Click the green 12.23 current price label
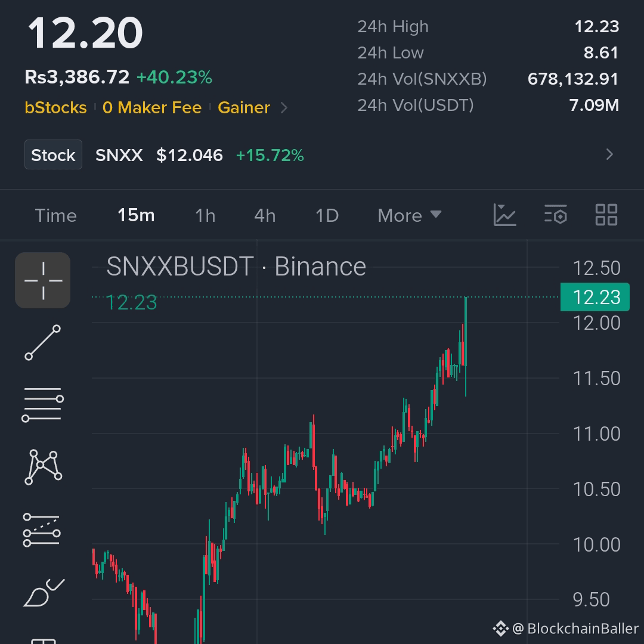 click(595, 297)
